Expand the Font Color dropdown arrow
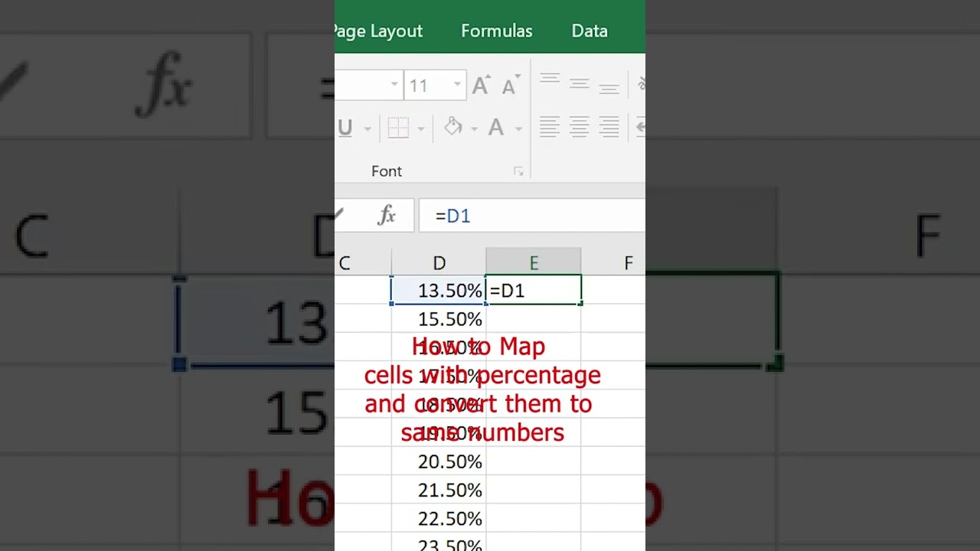 (518, 129)
